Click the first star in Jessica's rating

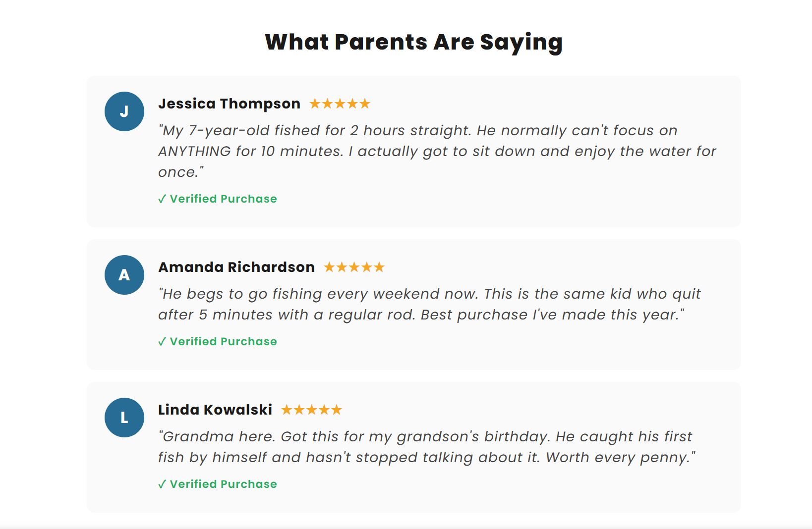(x=315, y=104)
